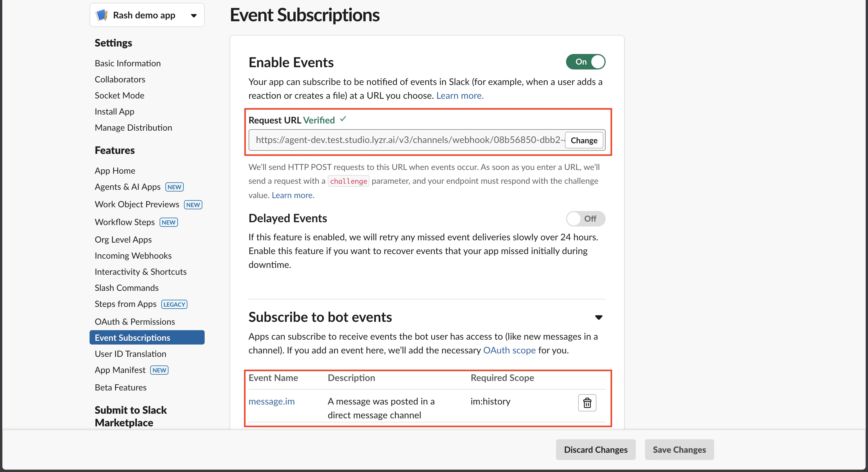Click the Change button for Request URL
868x472 pixels.
[x=584, y=140]
